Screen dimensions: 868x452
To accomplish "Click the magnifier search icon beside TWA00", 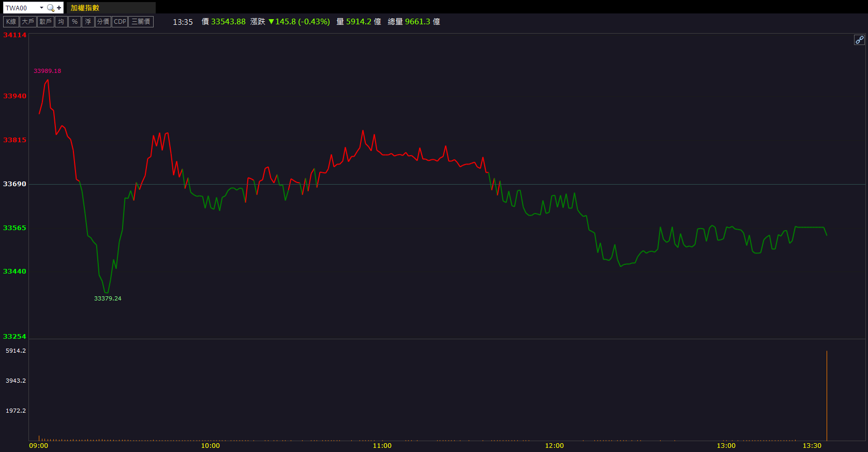I will pyautogui.click(x=50, y=8).
